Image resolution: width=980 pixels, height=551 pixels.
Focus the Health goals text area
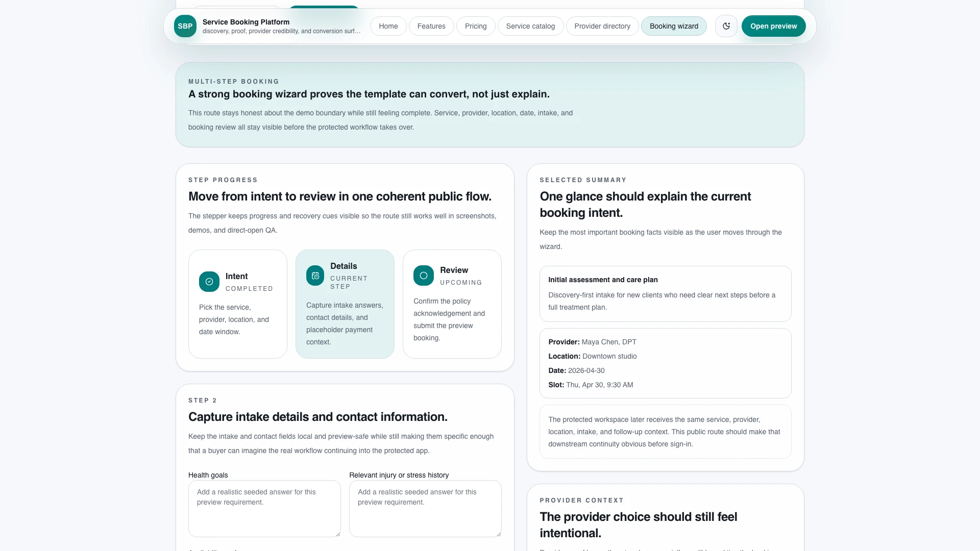(x=264, y=509)
